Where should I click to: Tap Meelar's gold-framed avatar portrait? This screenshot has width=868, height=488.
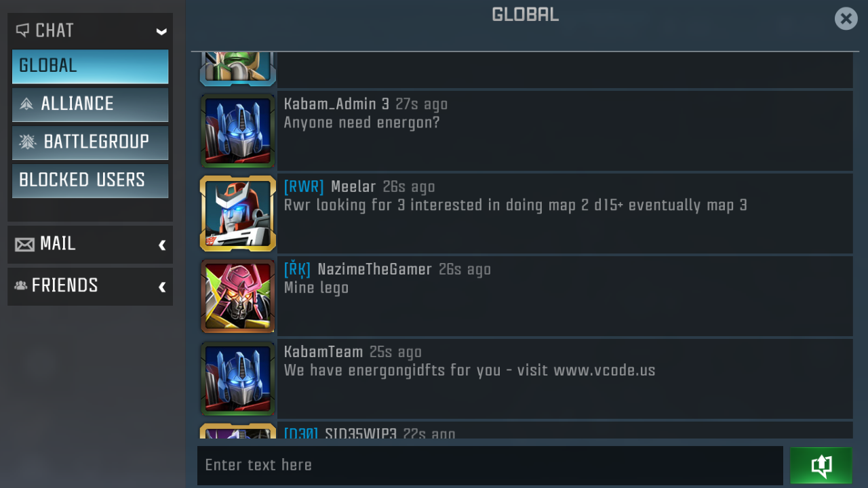(x=238, y=213)
